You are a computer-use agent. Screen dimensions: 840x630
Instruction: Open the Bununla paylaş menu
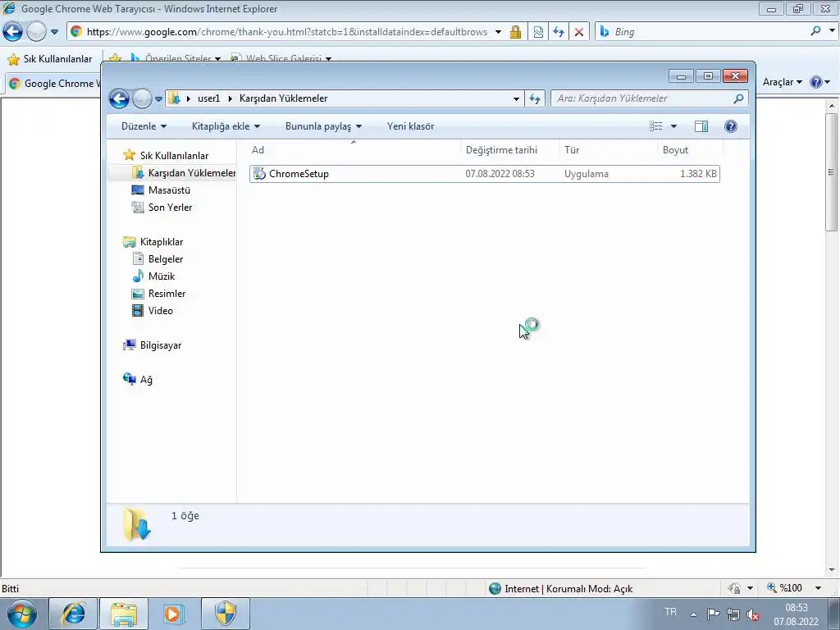(x=323, y=126)
